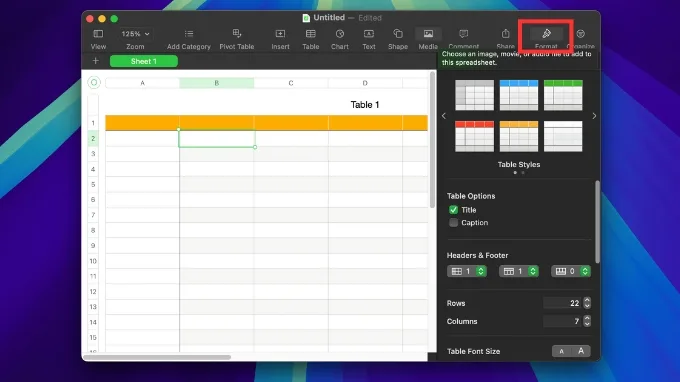Image resolution: width=680 pixels, height=382 pixels.
Task: Choose the gray table style thumbnail
Action: [x=474, y=95]
